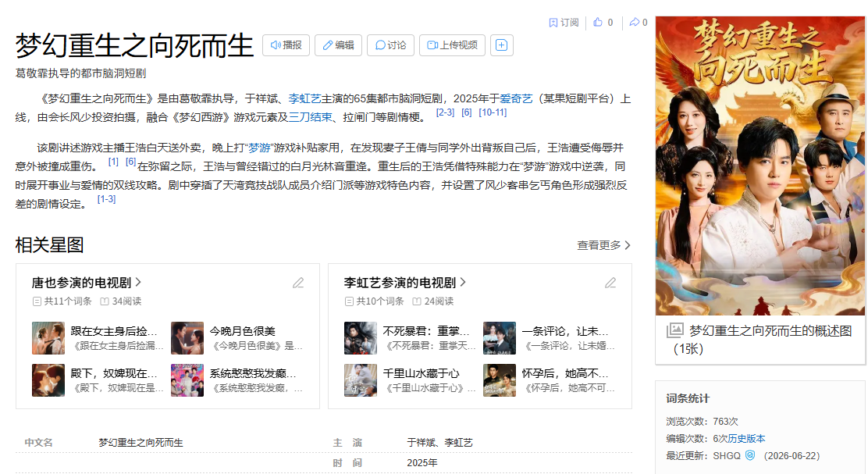
Task: Open the 讨论 discussion button
Action: click(390, 45)
